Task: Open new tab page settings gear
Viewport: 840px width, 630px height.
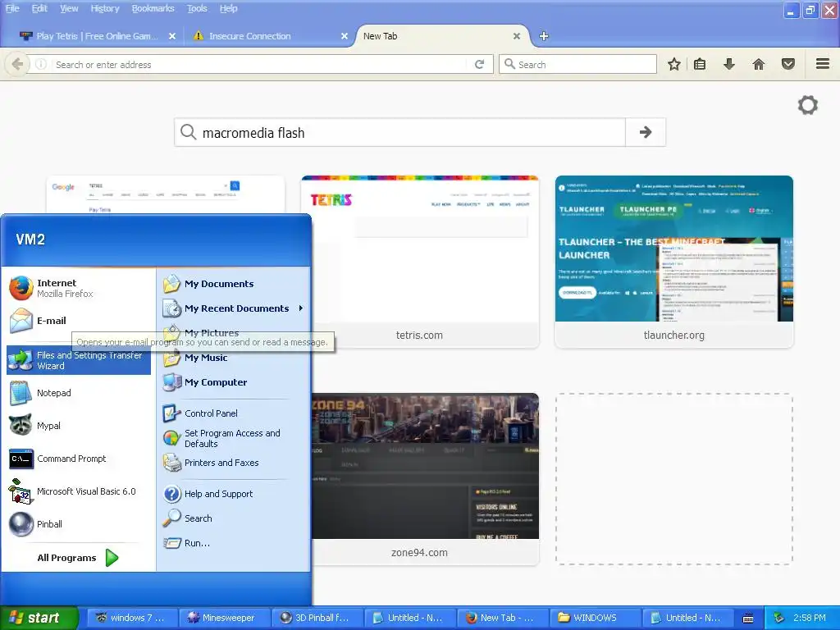Action: tap(808, 105)
